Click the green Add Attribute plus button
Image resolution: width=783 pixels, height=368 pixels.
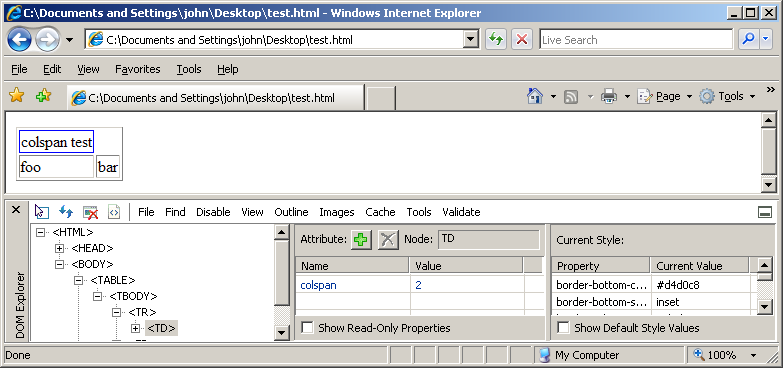361,240
